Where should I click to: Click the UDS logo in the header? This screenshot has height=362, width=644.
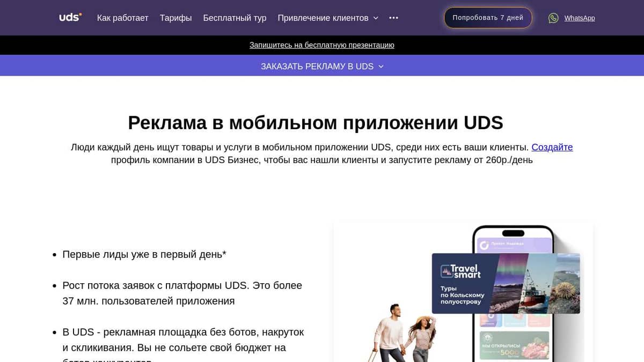(x=70, y=17)
